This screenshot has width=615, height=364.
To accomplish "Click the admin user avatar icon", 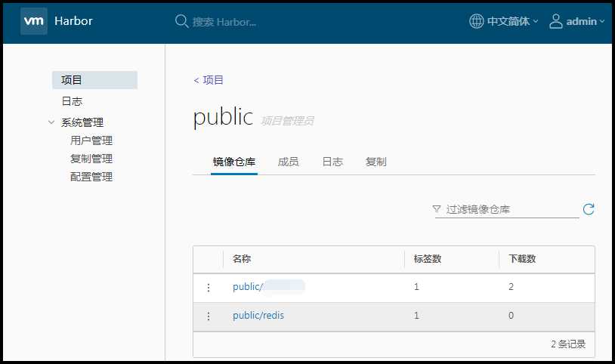I will [555, 21].
